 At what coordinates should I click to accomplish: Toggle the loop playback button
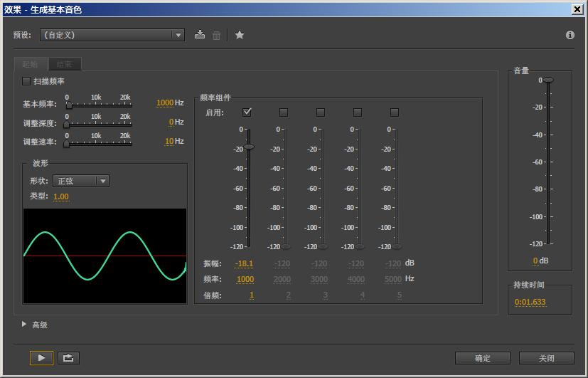coord(68,358)
